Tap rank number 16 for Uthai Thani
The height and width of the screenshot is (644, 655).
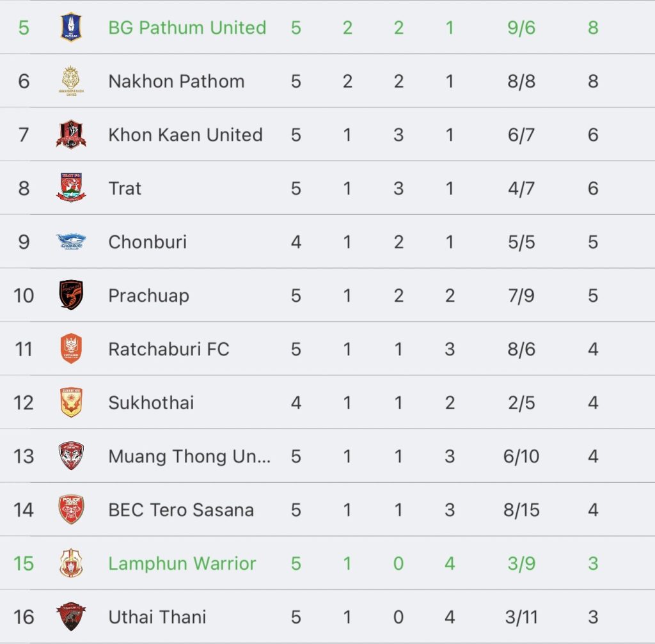click(x=24, y=617)
